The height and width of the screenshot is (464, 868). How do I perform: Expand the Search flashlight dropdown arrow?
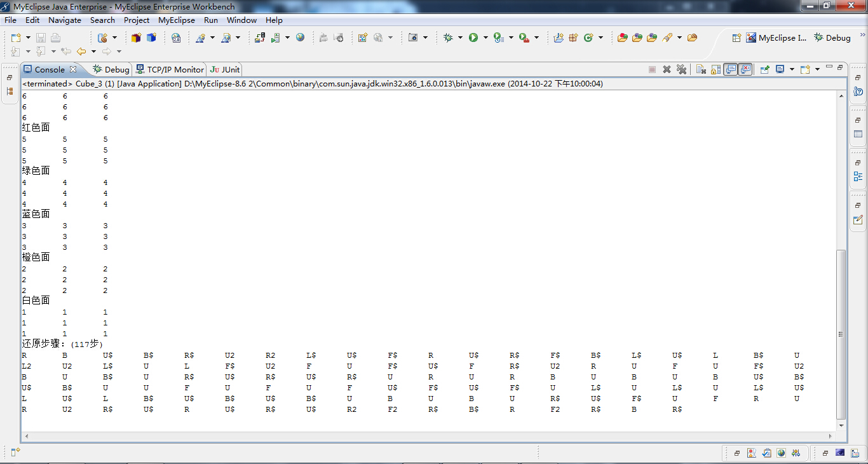[x=679, y=38]
